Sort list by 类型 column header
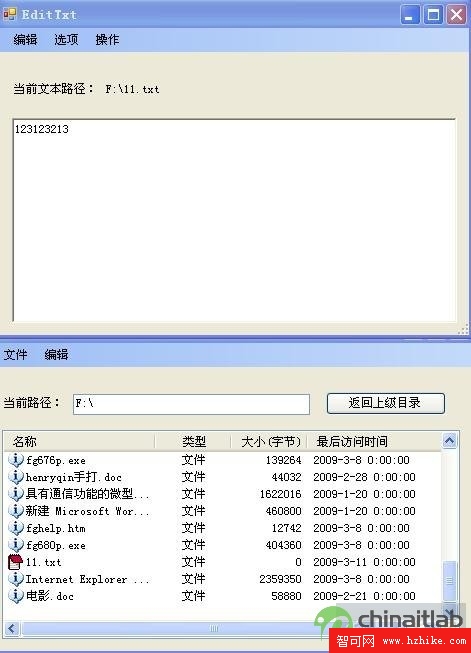Image resolution: width=471 pixels, height=653 pixels. (192, 441)
